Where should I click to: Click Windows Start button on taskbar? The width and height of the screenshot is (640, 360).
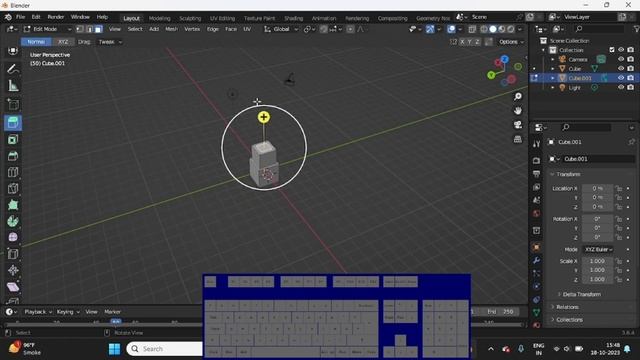[115, 349]
